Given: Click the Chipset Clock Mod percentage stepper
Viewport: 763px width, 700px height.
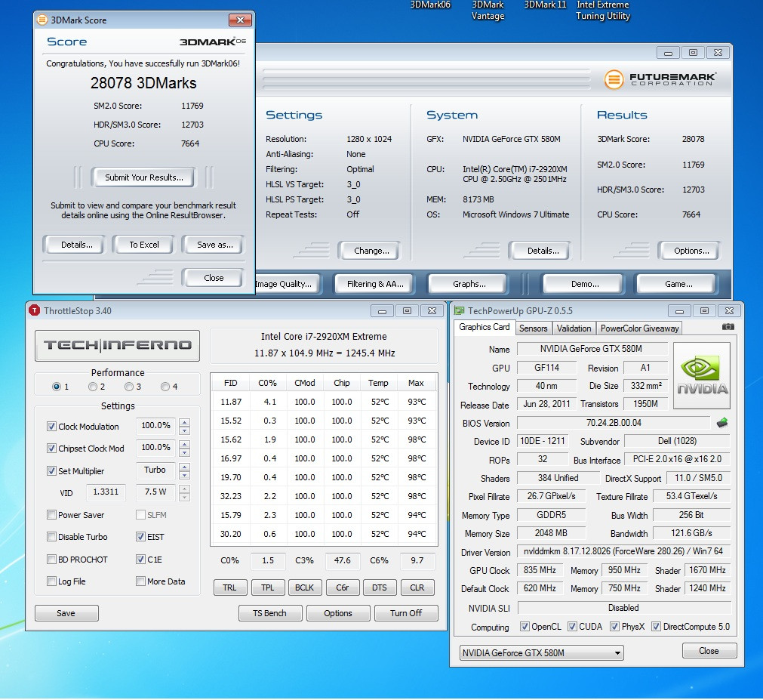Looking at the screenshot, I should [184, 449].
